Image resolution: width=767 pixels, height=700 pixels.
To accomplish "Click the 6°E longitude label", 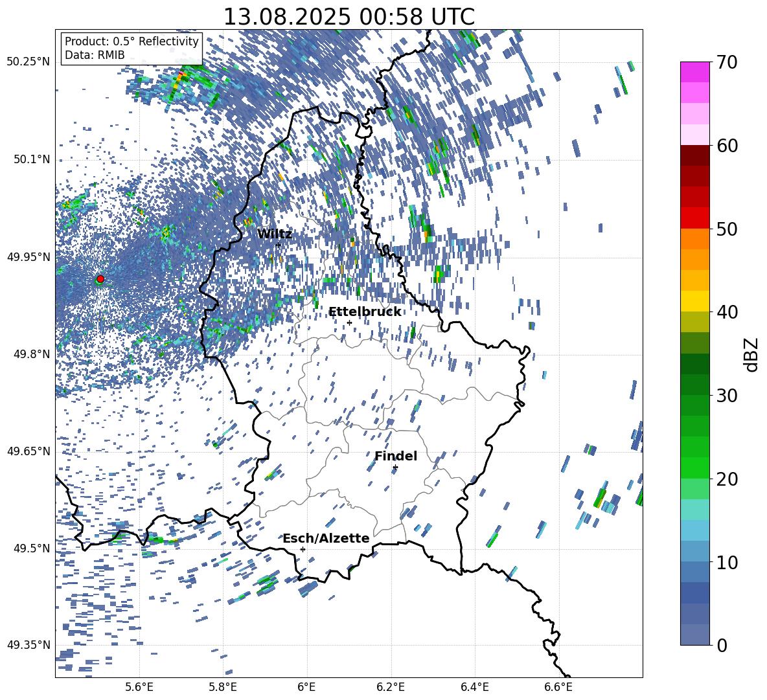I will [306, 687].
